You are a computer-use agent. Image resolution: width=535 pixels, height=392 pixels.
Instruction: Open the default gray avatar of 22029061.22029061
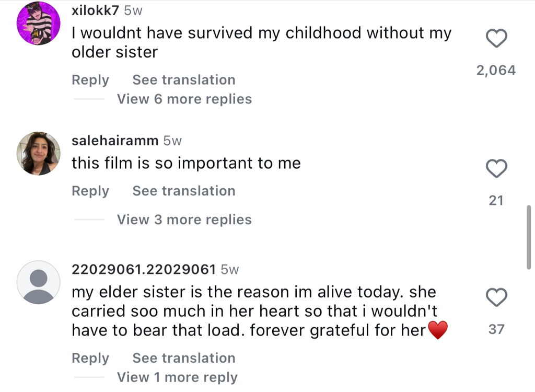(x=38, y=282)
